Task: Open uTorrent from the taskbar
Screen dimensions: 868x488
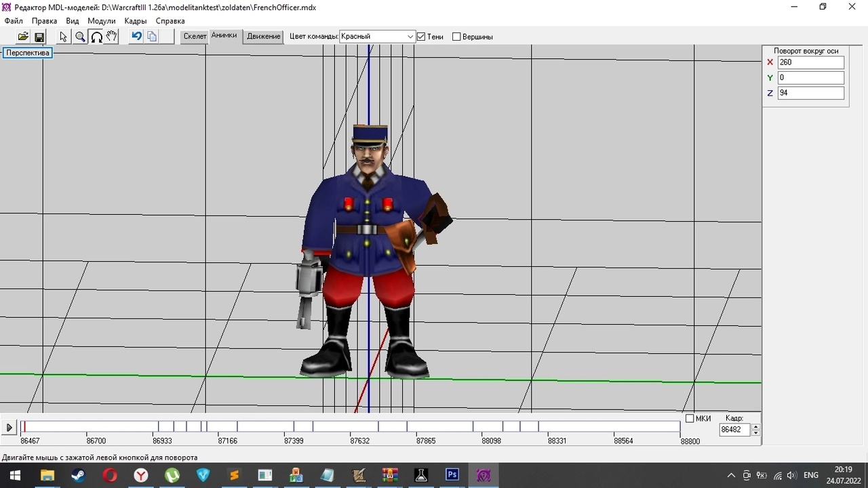Action: click(172, 475)
